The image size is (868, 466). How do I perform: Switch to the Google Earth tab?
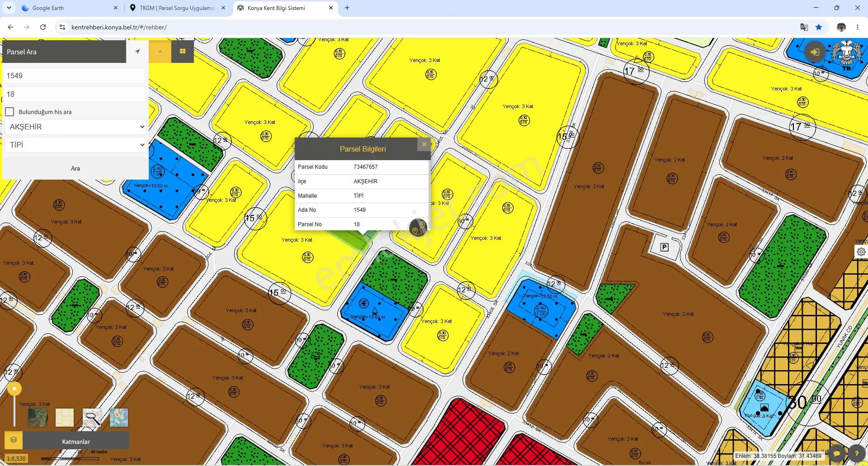pyautogui.click(x=68, y=8)
